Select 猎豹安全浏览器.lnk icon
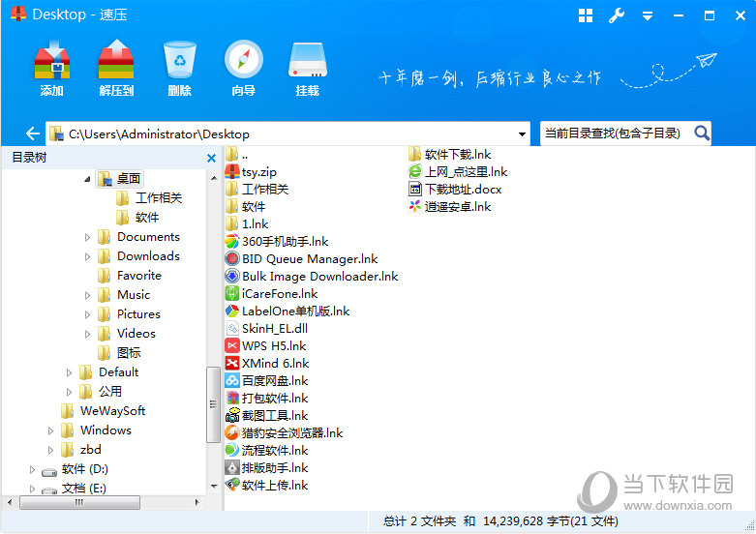This screenshot has height=534, width=756. (x=232, y=432)
